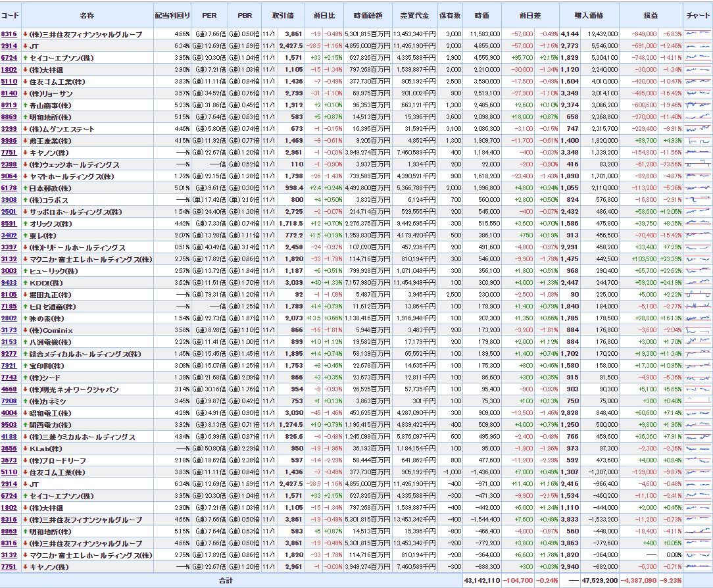Image resolution: width=713 pixels, height=588 pixels.
Task: Click the up arrow next to 味の素
Action: tap(25, 318)
